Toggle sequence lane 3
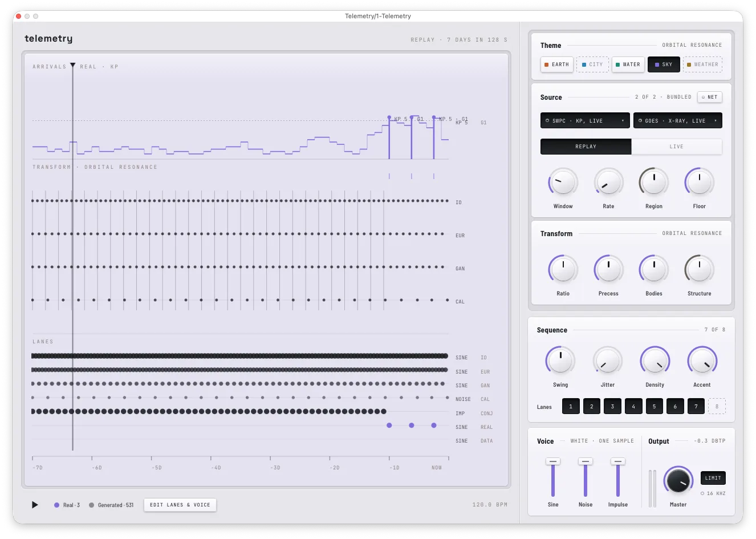 [612, 406]
